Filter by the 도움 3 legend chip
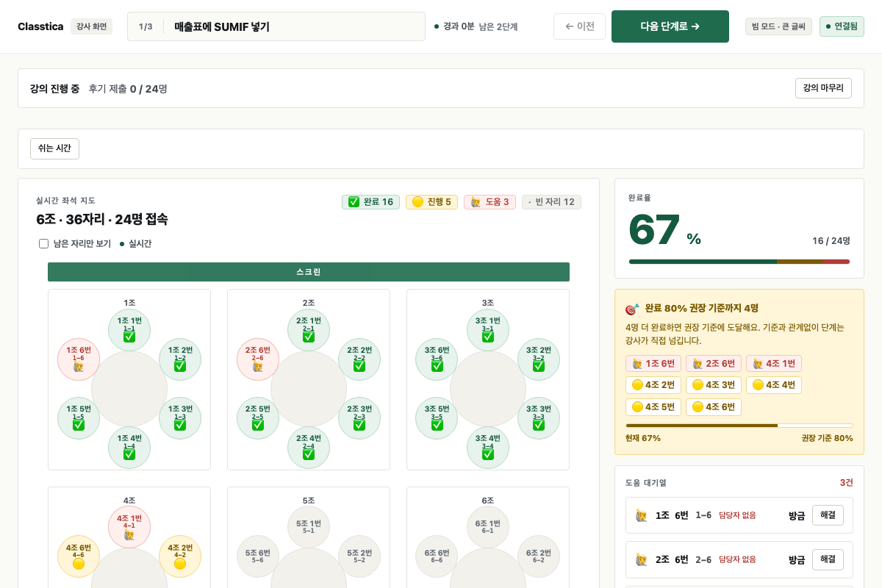The image size is (882, 588). (x=490, y=202)
